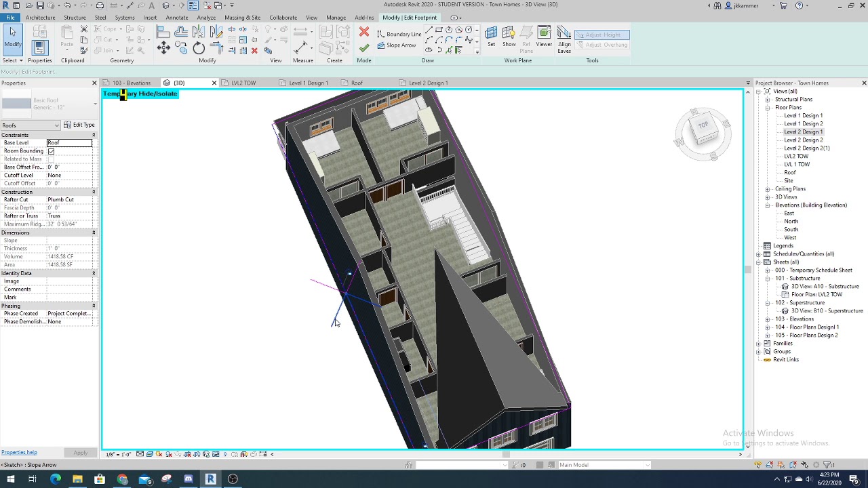Viewport: 868px width, 488px height.
Task: Open the Properties help link
Action: [19, 452]
